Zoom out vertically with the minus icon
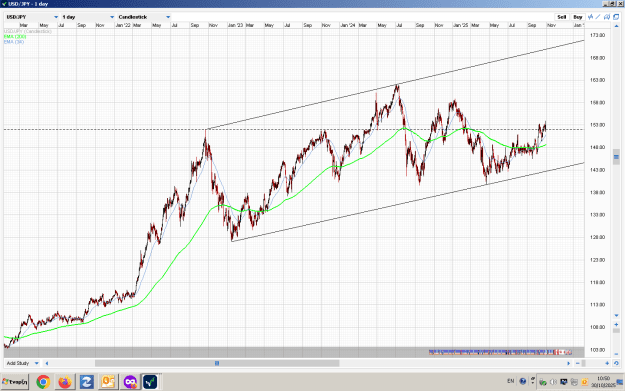The image size is (625, 391). (616, 353)
